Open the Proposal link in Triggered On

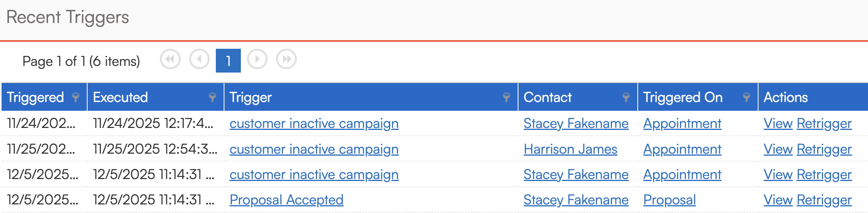(669, 200)
